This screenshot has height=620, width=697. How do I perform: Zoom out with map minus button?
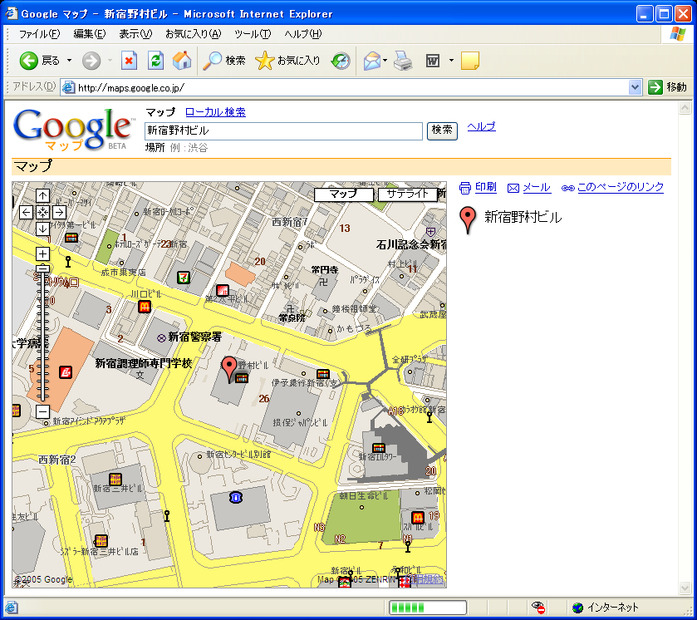[x=43, y=412]
